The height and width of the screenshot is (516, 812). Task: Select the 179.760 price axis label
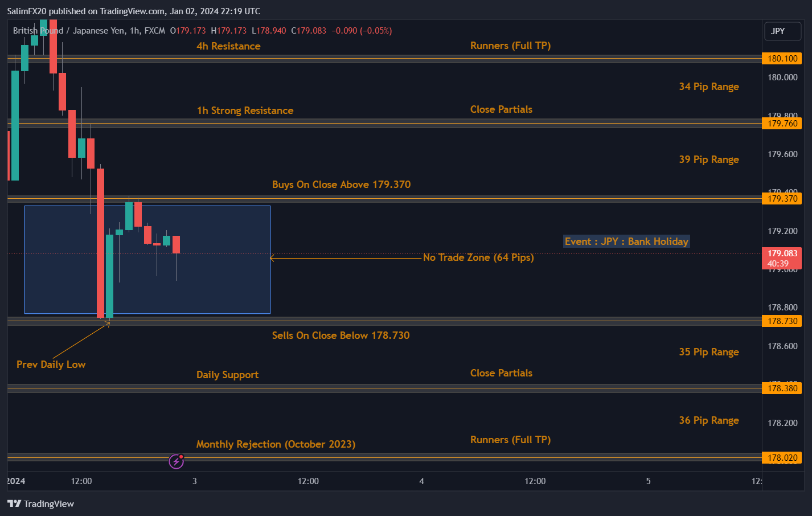(782, 124)
